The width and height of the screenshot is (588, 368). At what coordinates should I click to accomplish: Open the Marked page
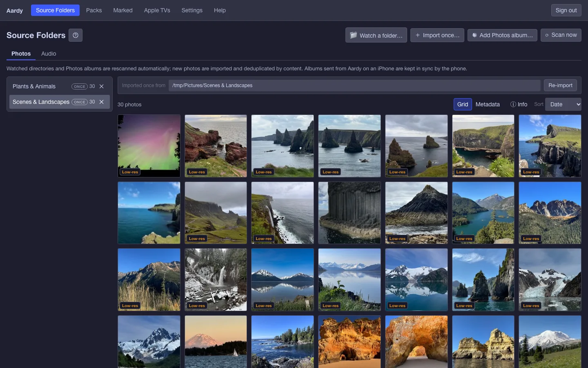[x=123, y=10]
